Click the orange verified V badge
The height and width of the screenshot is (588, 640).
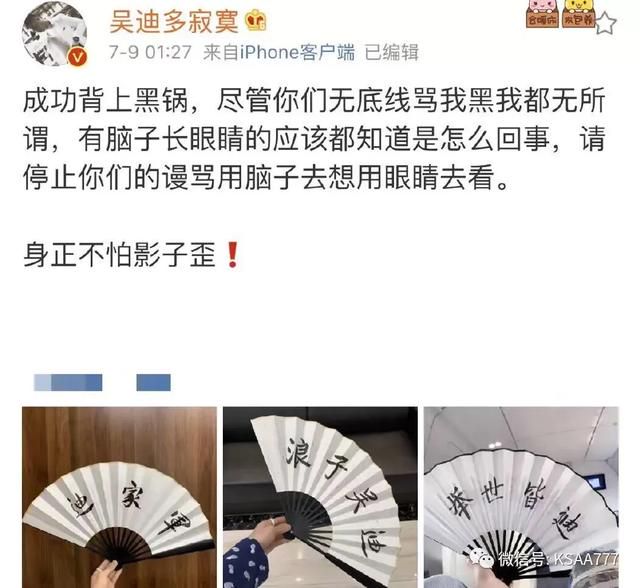pos(77,57)
